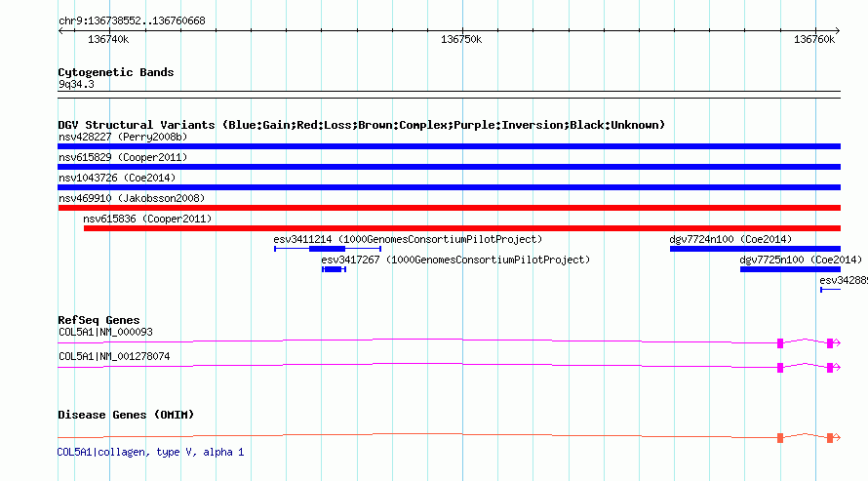Viewport: 868px width, 481px height.
Task: Click the DGV Structural Variants track title
Action: click(x=361, y=125)
